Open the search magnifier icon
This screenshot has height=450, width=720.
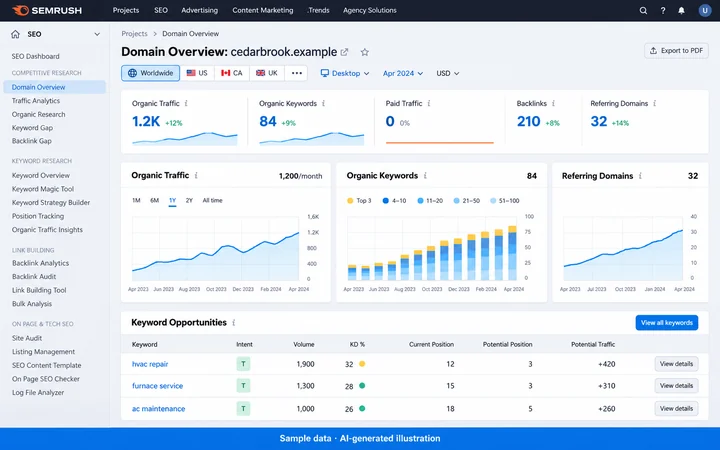point(643,11)
